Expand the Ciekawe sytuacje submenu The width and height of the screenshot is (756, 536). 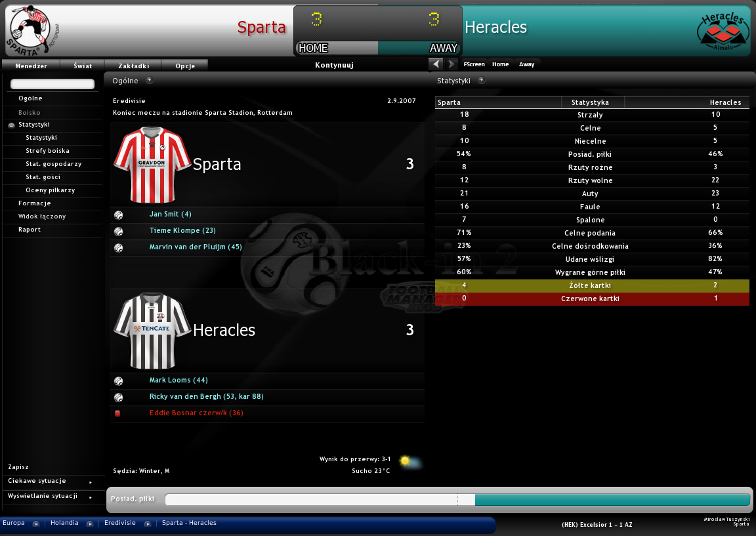(x=90, y=482)
